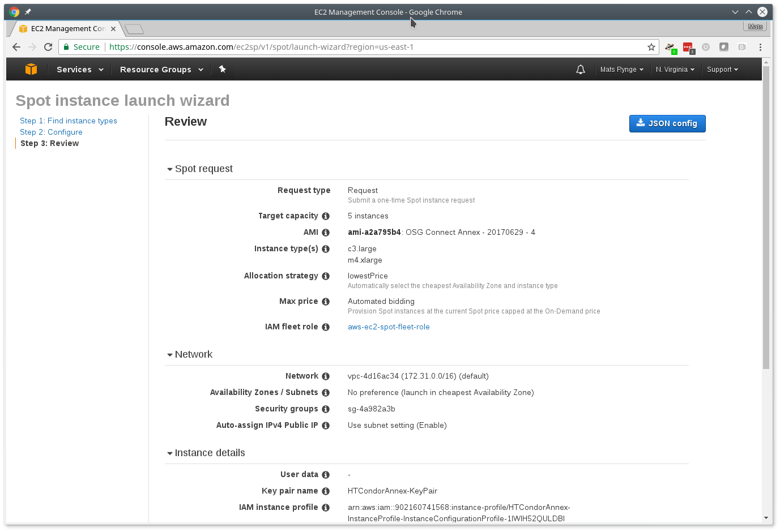Open Chrome three-dot menu

(x=760, y=47)
